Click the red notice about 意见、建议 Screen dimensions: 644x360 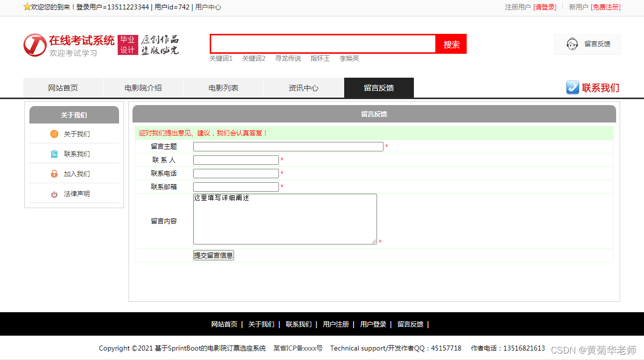(x=203, y=133)
